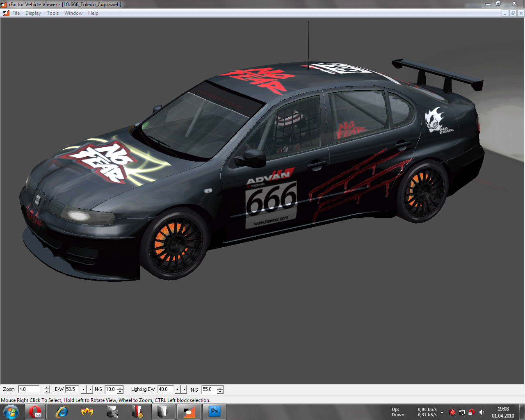This screenshot has height=420, width=525.
Task: Click the rFactor Vehicle Viewer taskbar icon
Action: (189, 412)
